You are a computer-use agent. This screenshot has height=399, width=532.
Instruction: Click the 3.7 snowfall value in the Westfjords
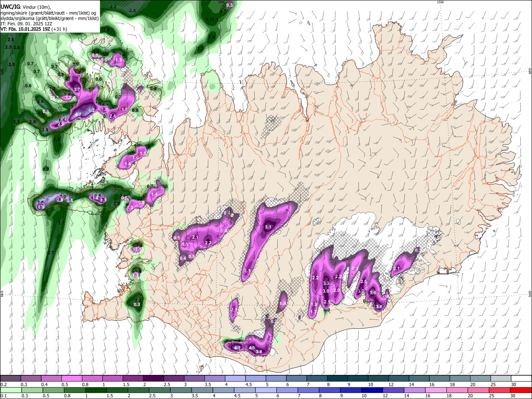pos(77,89)
